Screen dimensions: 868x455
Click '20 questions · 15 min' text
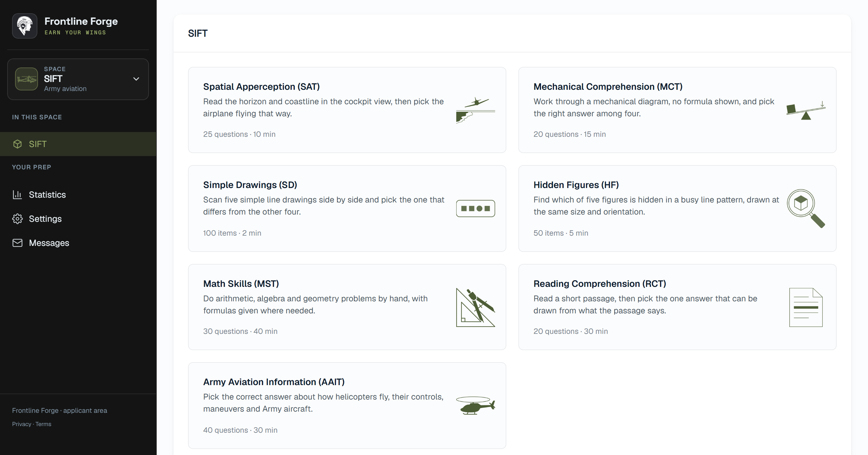pos(569,134)
